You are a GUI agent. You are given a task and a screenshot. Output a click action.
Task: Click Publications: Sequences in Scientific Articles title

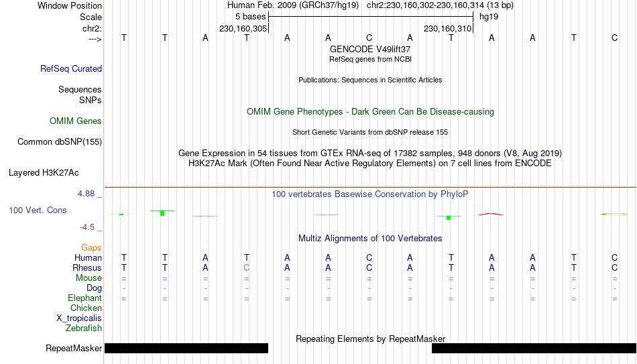(370, 80)
